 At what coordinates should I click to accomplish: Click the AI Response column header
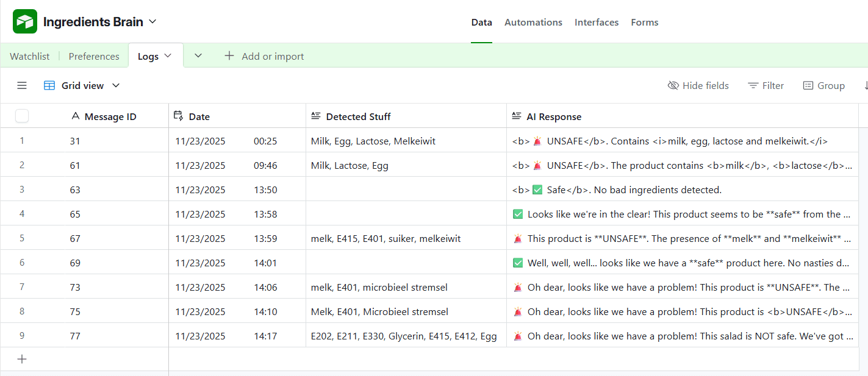point(554,116)
